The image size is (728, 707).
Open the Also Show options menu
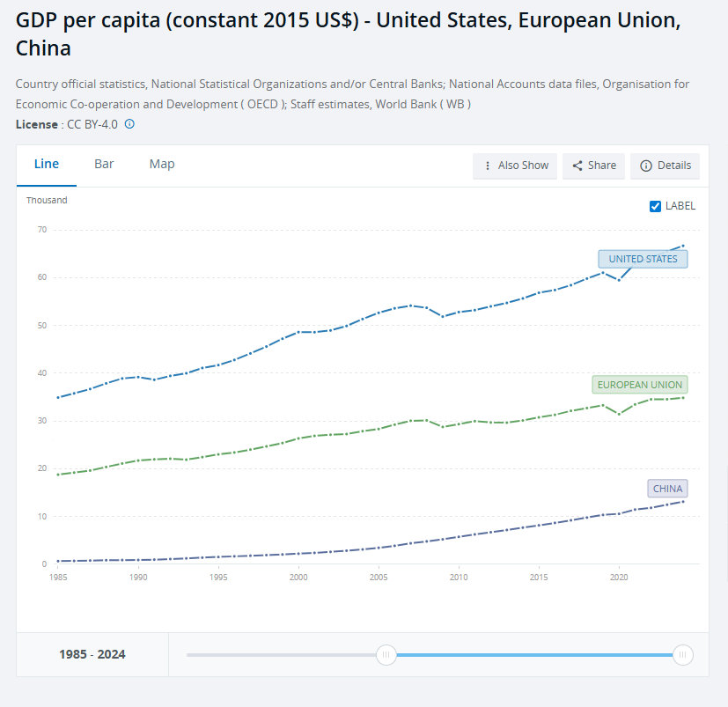coord(515,166)
